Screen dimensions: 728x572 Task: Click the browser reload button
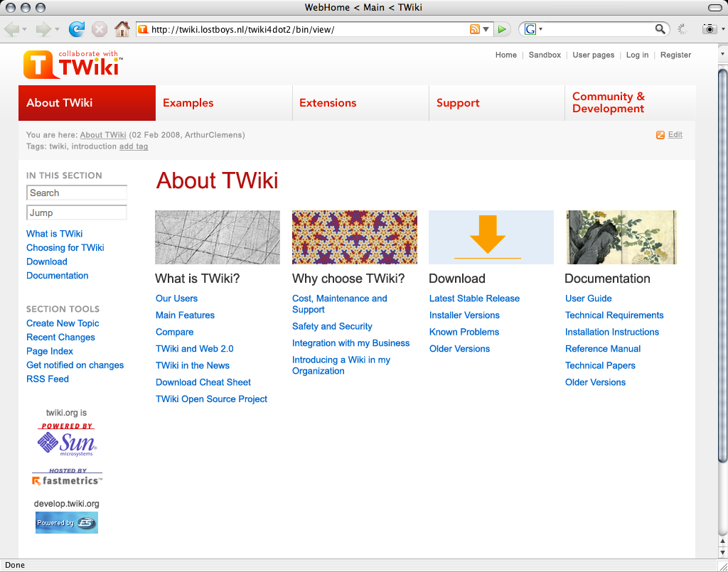pos(76,29)
